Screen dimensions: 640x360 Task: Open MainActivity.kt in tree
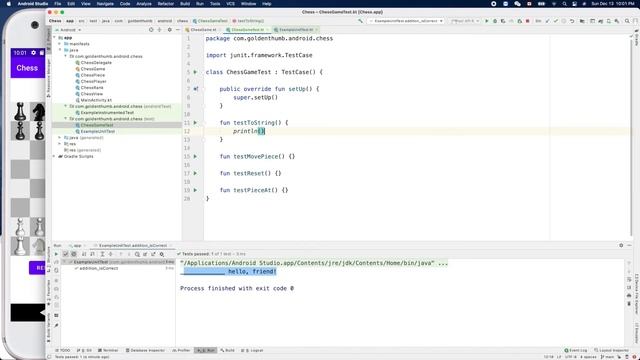[96, 100]
